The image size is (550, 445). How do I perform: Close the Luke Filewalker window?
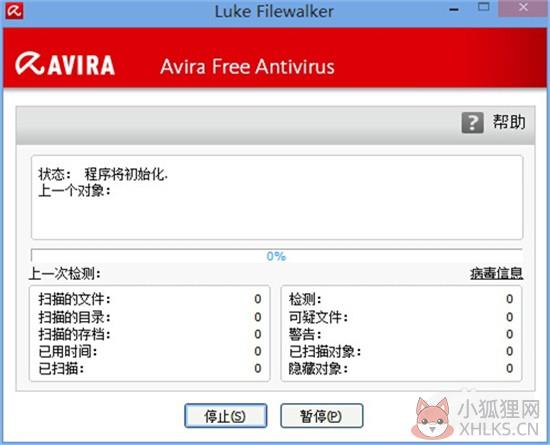[523, 7]
